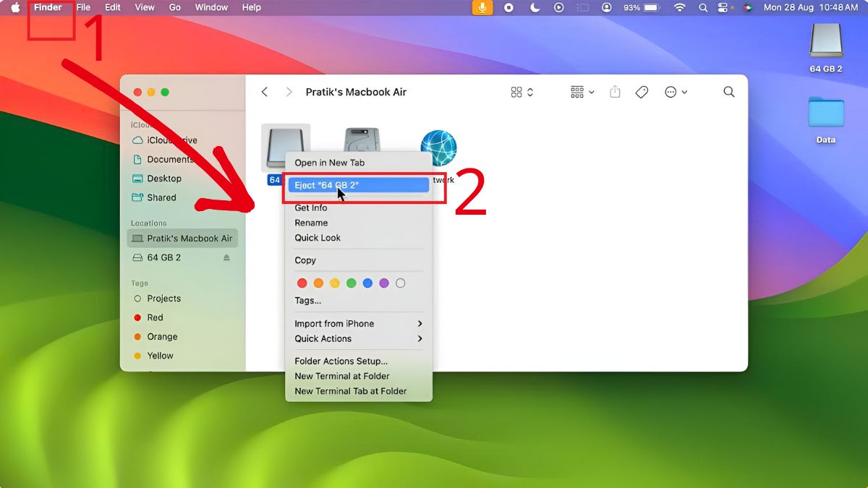
Task: Open Shared in sidebar
Action: click(x=155, y=197)
